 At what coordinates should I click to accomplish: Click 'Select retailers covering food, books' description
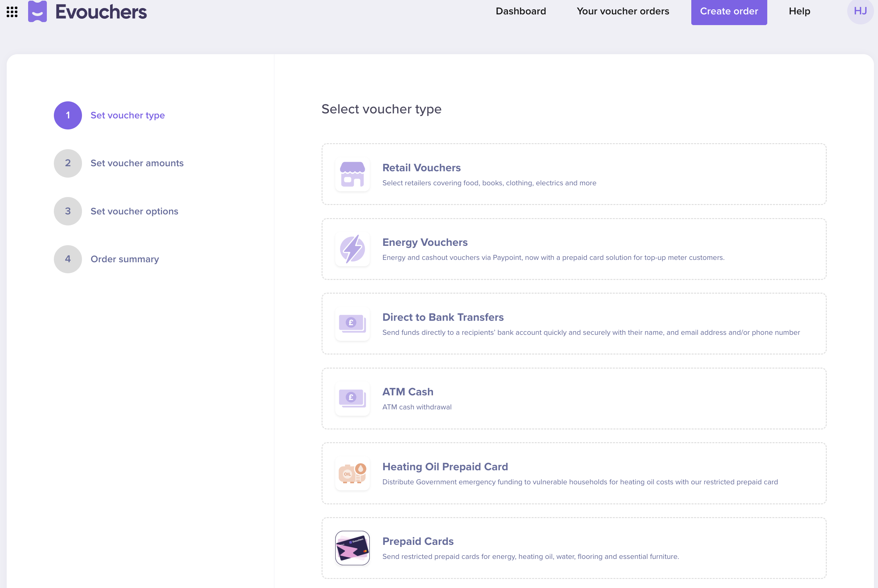pyautogui.click(x=489, y=183)
